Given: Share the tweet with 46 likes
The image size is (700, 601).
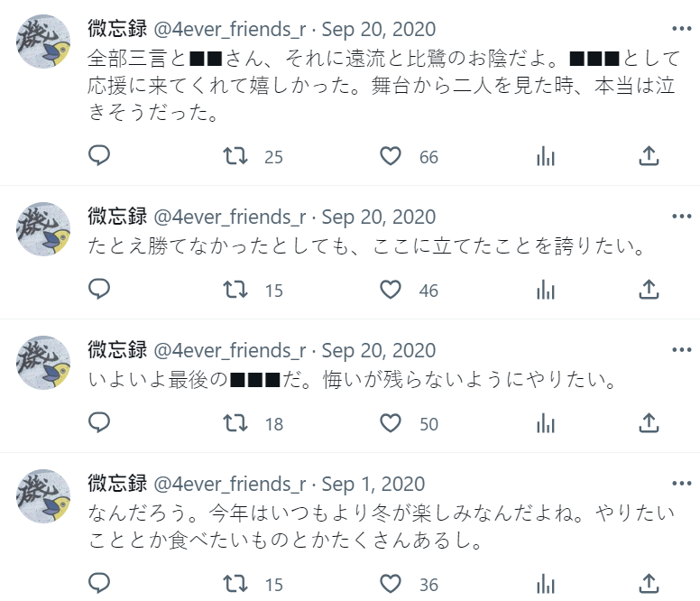Looking at the screenshot, I should [649, 290].
